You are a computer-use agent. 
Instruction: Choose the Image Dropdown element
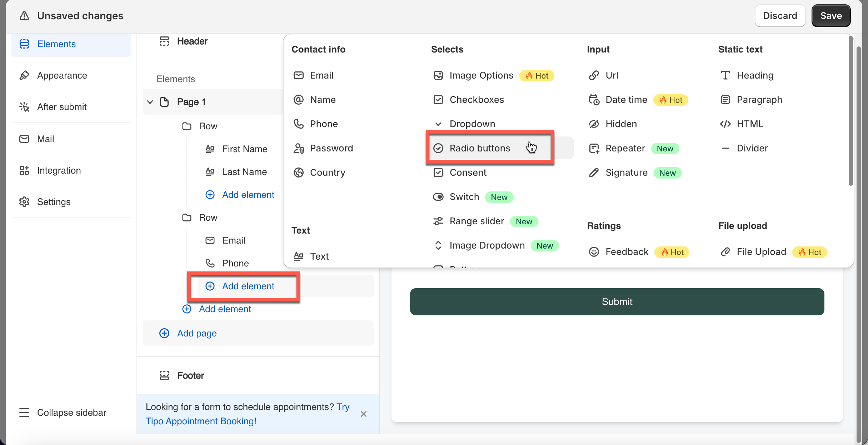(x=487, y=245)
